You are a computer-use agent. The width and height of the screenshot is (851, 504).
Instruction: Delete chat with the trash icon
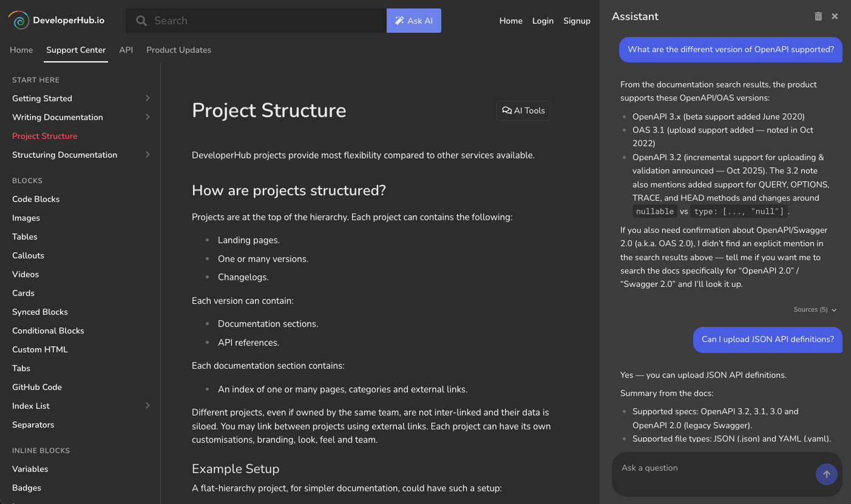coord(818,16)
